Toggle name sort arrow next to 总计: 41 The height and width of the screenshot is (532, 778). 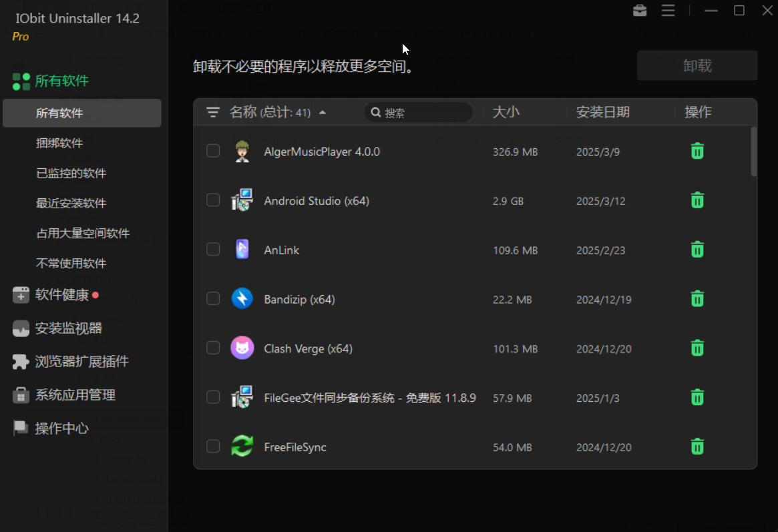(x=323, y=113)
